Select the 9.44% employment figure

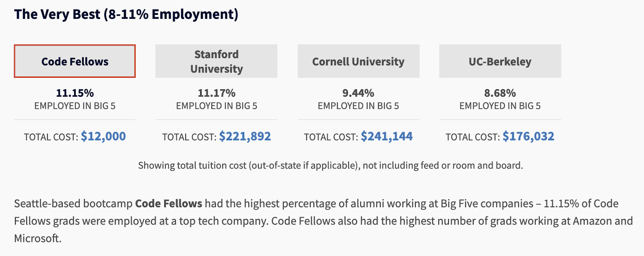(x=358, y=93)
